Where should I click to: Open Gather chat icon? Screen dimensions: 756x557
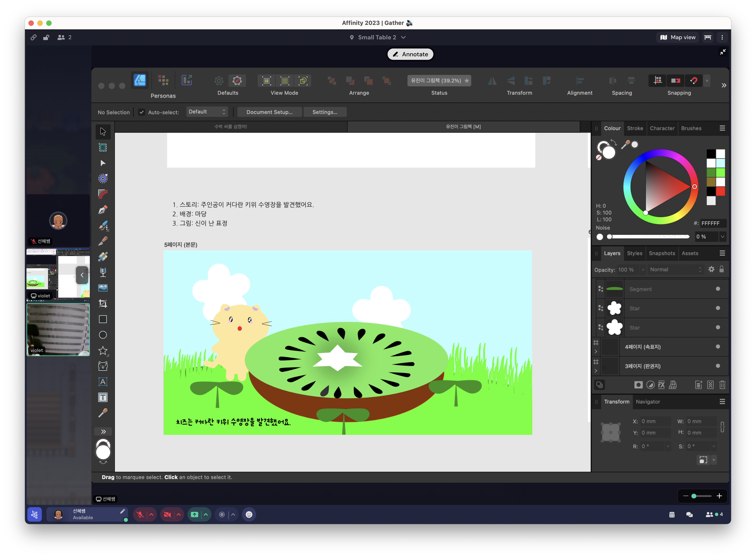coord(689,515)
